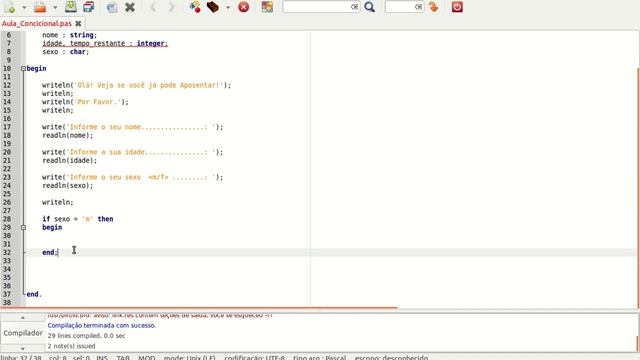The width and height of the screenshot is (640, 360).
Task: Click the 'Compilação terminada com sucesso.' message
Action: [102, 326]
